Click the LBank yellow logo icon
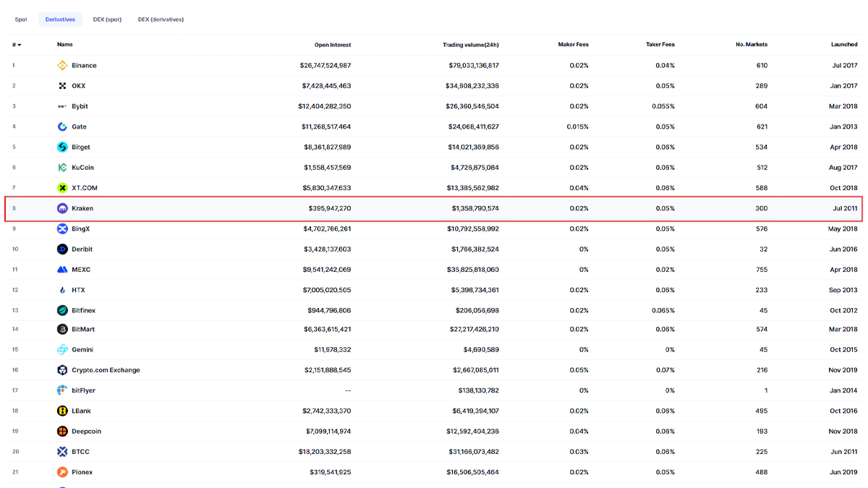The width and height of the screenshot is (868, 488). [62, 411]
